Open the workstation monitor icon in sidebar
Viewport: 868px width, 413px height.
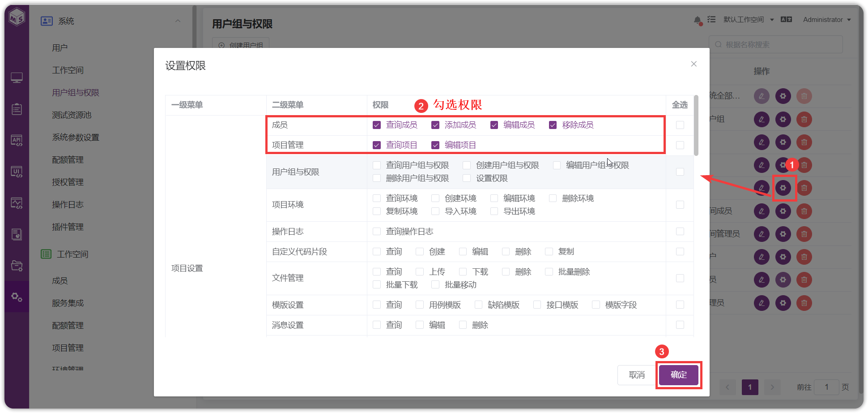pos(17,78)
